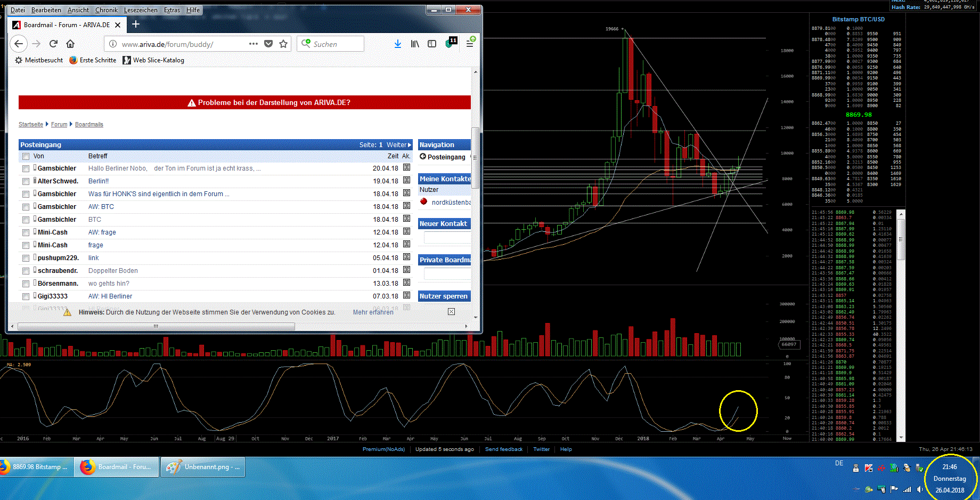Go to next page with Weiter
The height and width of the screenshot is (500, 980).
pos(399,144)
